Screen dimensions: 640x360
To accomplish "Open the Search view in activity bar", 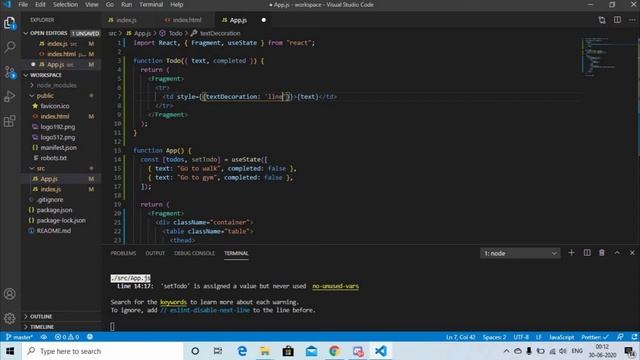I will pyautogui.click(x=9, y=47).
